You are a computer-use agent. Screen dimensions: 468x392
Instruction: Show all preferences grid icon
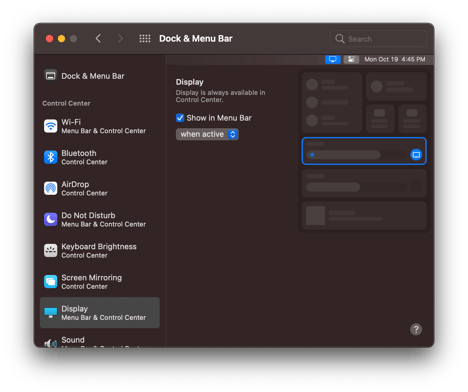[145, 39]
